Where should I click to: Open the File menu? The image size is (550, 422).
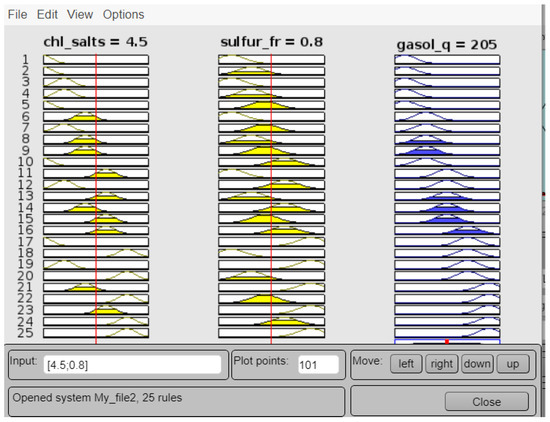(x=18, y=15)
